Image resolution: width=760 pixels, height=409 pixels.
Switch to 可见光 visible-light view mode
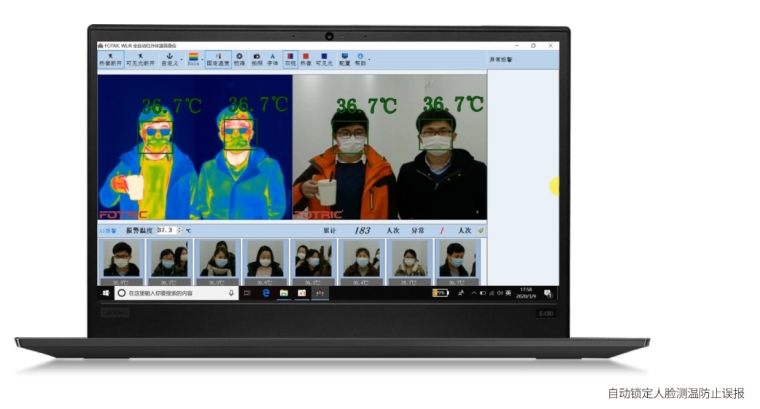pyautogui.click(x=324, y=59)
